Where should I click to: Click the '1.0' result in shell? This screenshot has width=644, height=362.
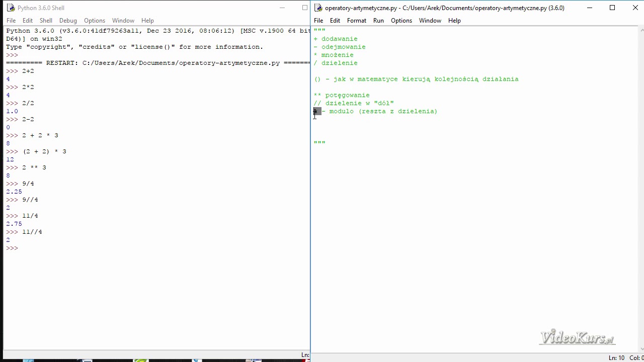point(12,111)
